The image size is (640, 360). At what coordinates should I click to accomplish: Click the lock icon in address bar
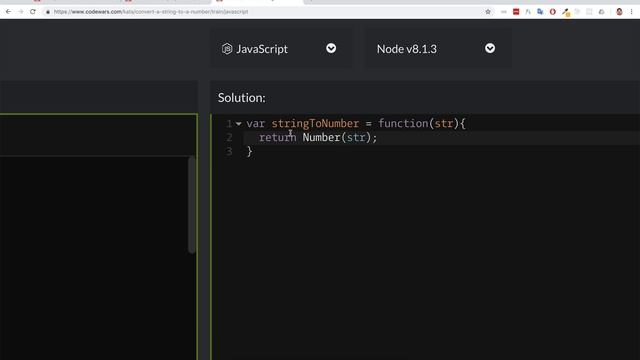click(48, 12)
